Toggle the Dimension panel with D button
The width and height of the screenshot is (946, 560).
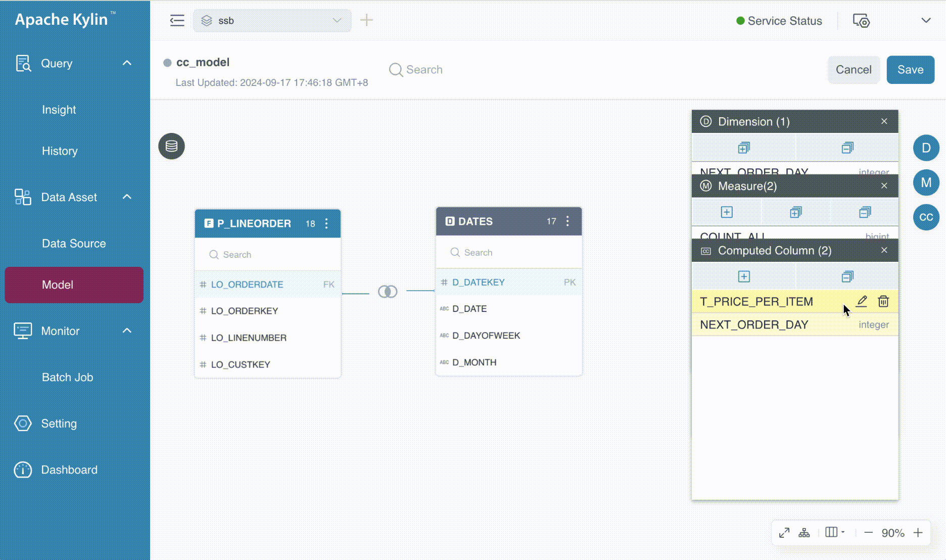tap(926, 148)
